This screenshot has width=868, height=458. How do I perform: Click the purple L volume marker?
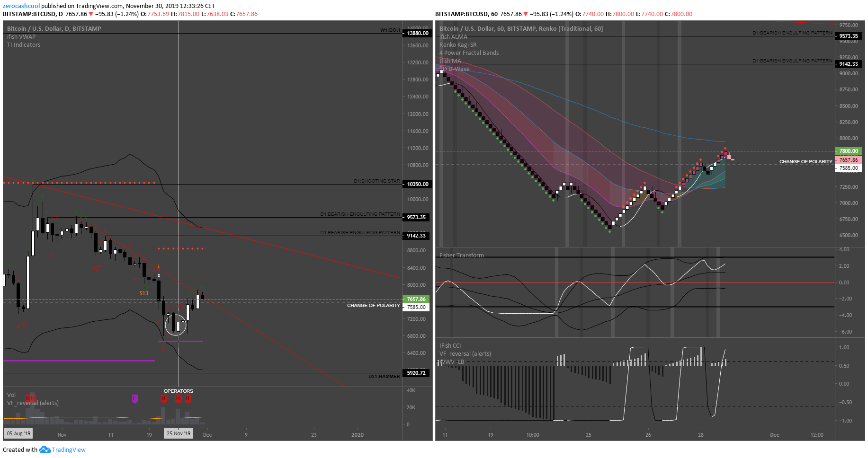tap(135, 399)
